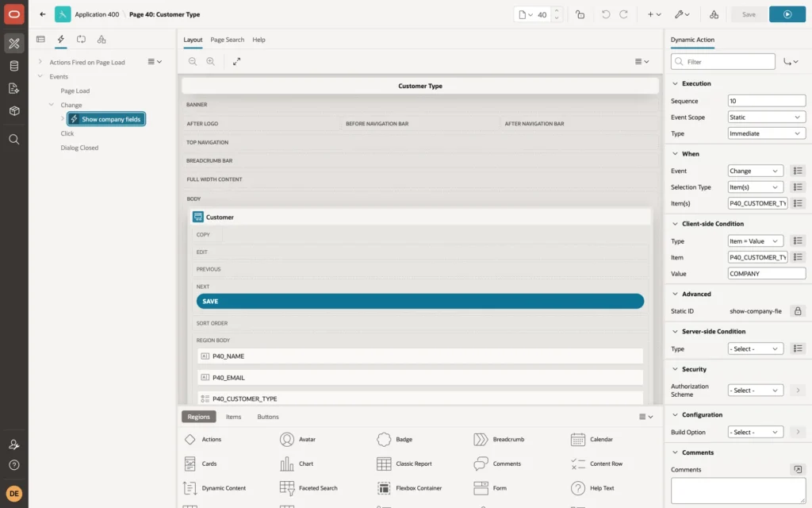Open the Selection Type dropdown
812x508 pixels.
(755, 187)
